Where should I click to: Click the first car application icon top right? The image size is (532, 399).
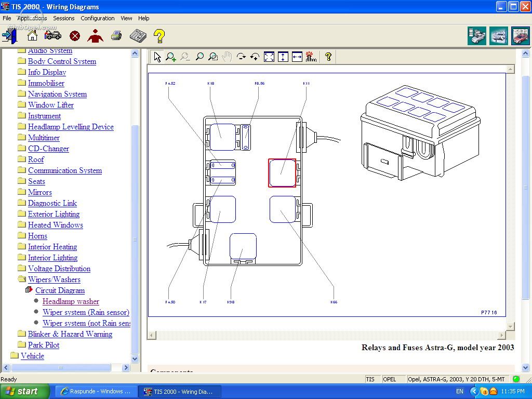pos(476,36)
